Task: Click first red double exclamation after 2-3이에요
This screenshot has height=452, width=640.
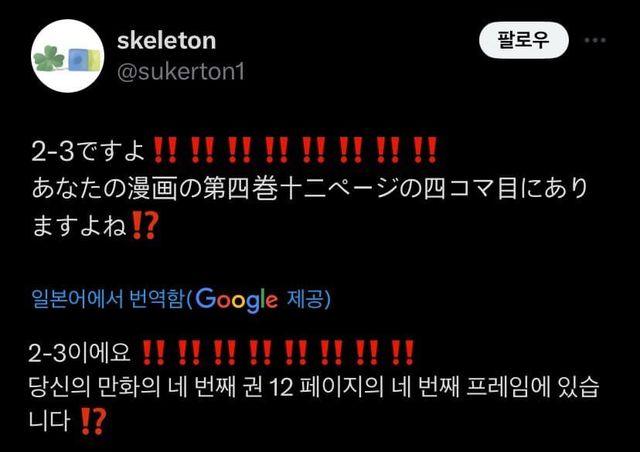Action: coord(153,352)
